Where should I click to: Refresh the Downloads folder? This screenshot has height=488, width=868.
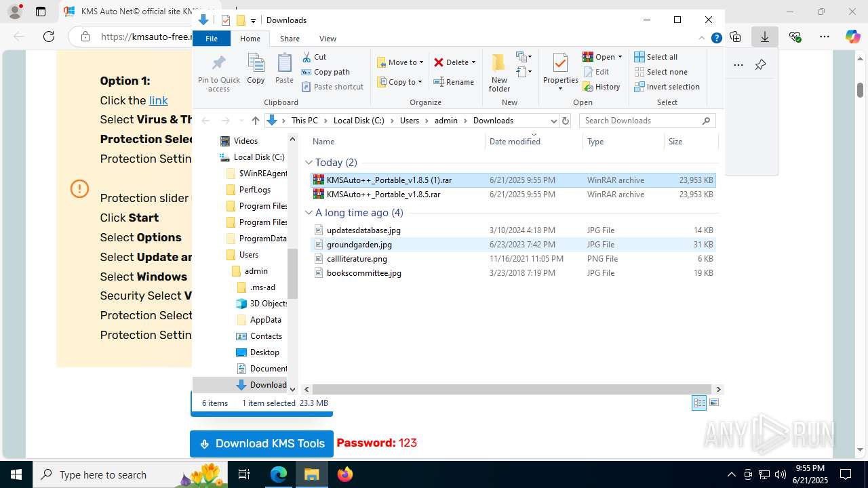(566, 121)
